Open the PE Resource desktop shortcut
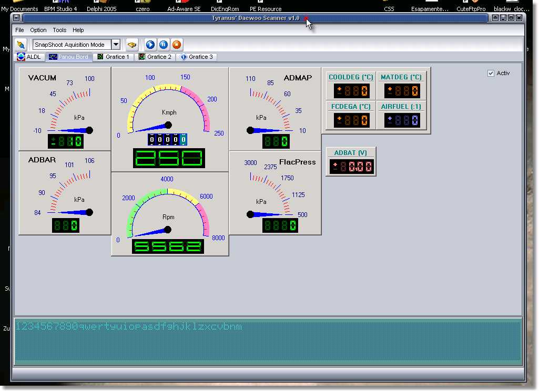 (266, 6)
